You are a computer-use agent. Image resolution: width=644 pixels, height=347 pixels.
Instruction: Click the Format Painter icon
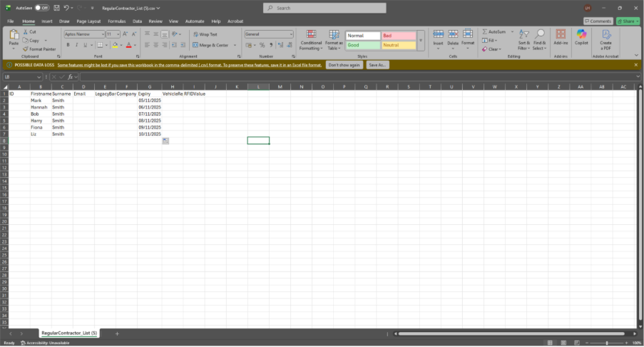point(26,49)
